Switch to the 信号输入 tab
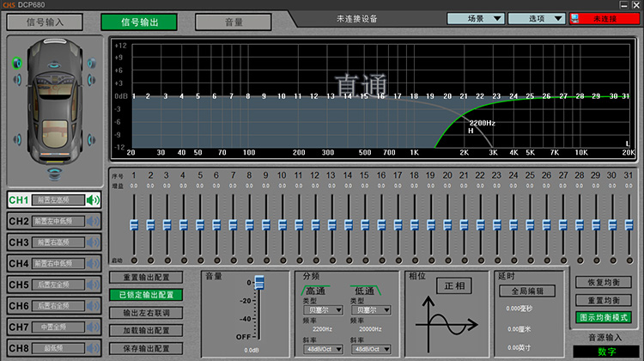644x361 pixels. (x=46, y=22)
